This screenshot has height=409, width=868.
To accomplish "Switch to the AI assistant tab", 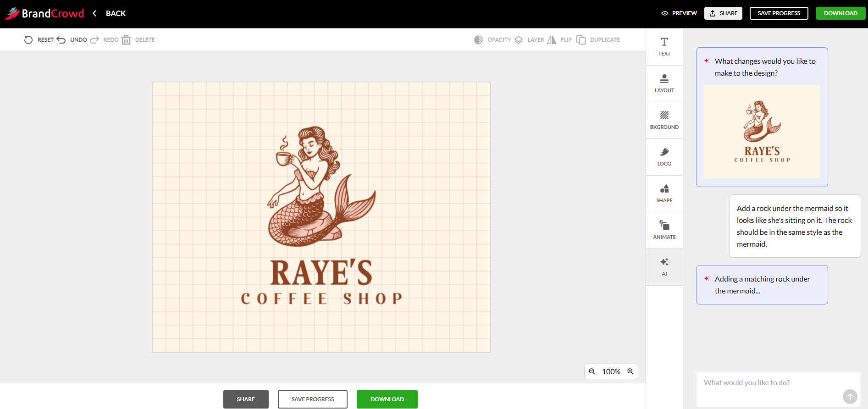I will 664,267.
